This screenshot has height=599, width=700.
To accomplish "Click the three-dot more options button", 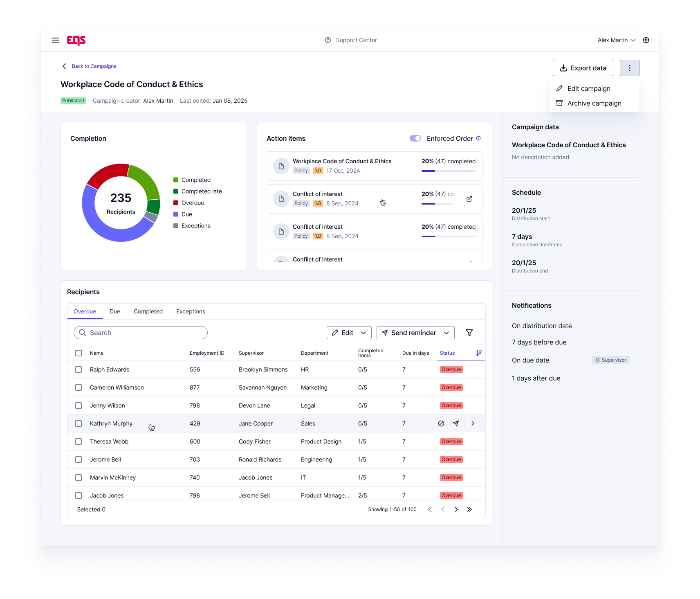I will click(630, 68).
